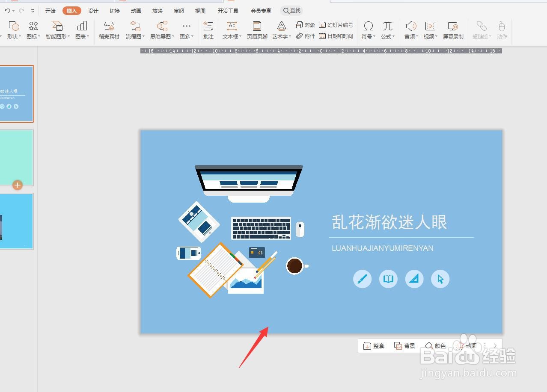
Task: Open the 切换 tab
Action: tap(115, 11)
